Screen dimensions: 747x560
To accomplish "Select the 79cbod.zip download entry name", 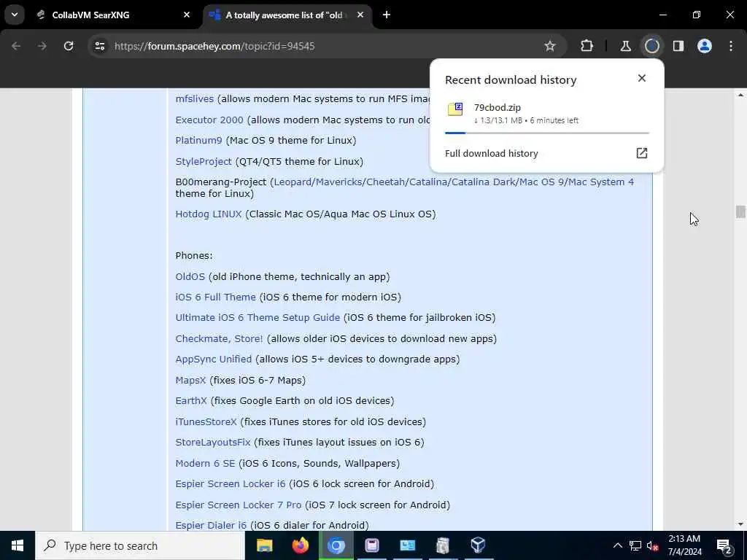I will [x=498, y=108].
